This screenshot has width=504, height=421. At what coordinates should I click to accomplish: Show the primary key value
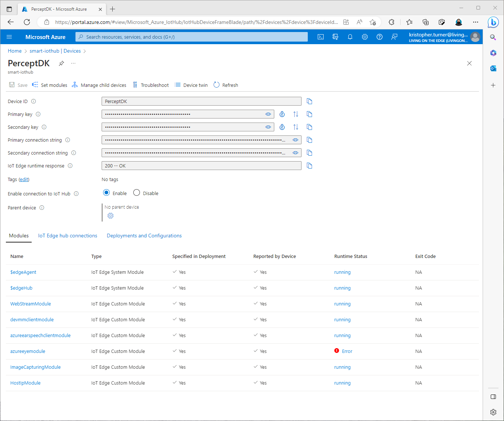tap(268, 114)
